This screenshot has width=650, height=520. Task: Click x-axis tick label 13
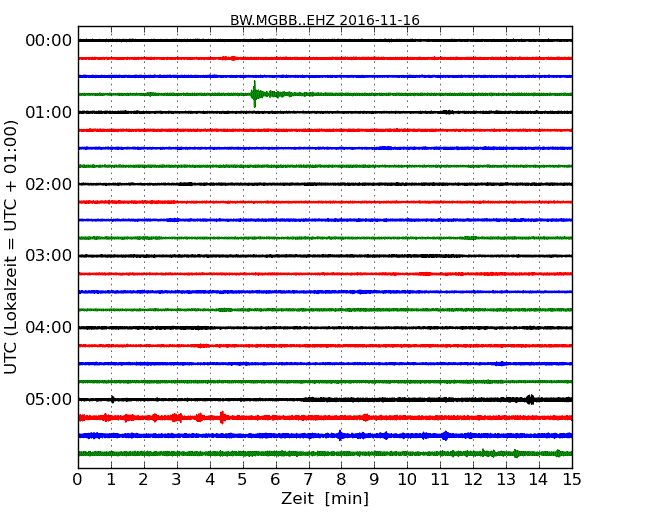click(506, 480)
